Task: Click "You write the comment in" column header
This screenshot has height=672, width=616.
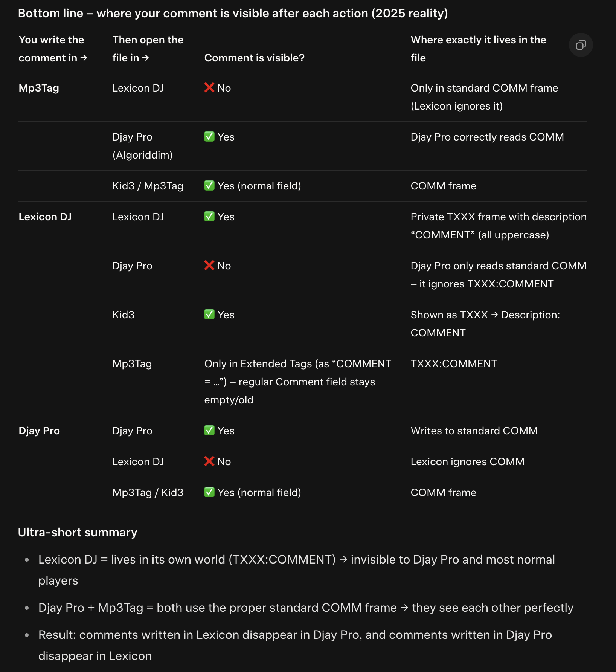Action: [52, 49]
